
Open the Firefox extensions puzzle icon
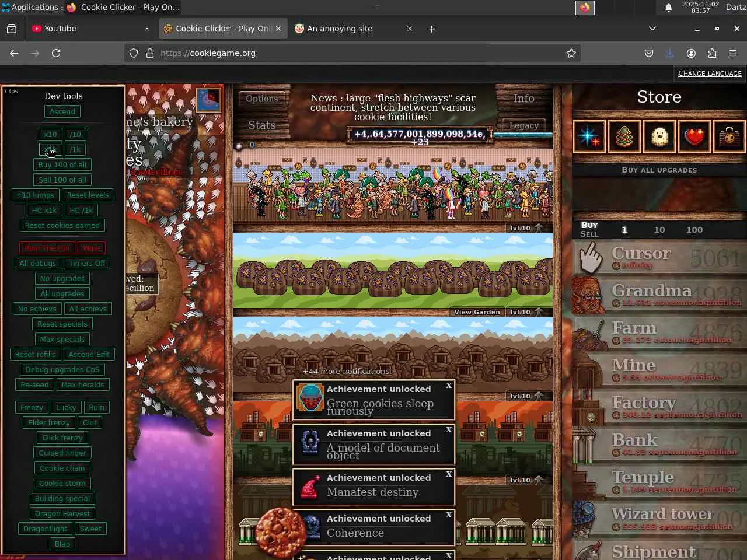[712, 53]
